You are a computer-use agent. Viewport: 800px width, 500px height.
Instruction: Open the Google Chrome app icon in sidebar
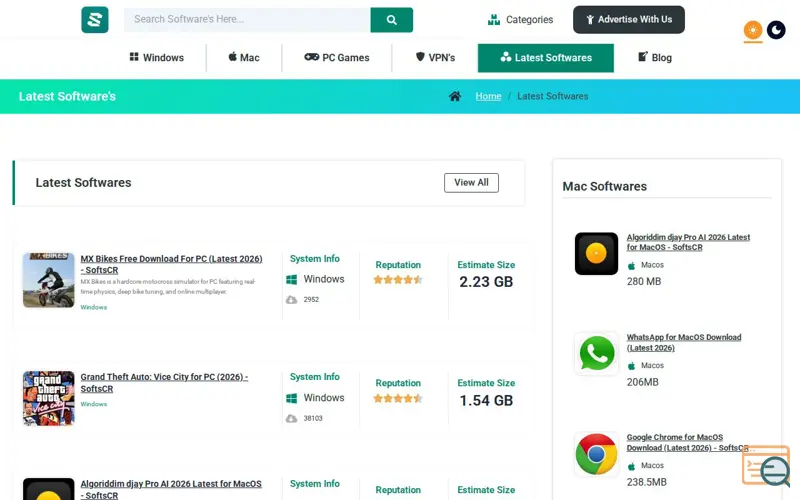[x=596, y=454]
